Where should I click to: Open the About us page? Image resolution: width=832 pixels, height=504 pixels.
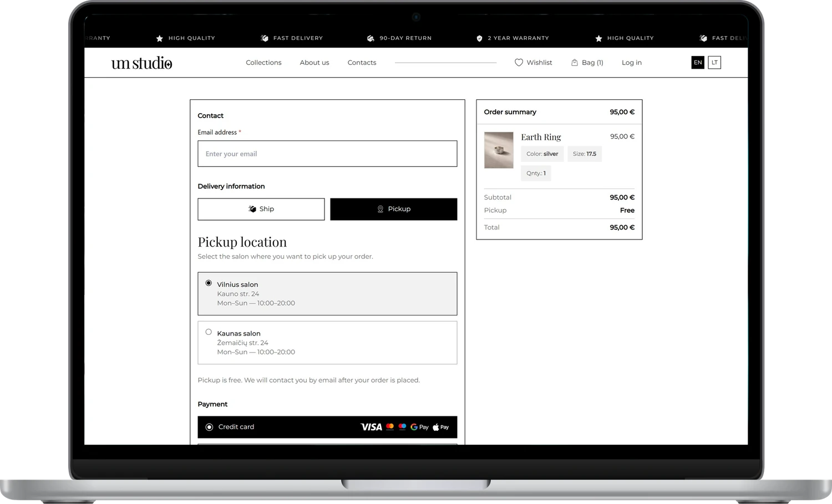pos(314,63)
